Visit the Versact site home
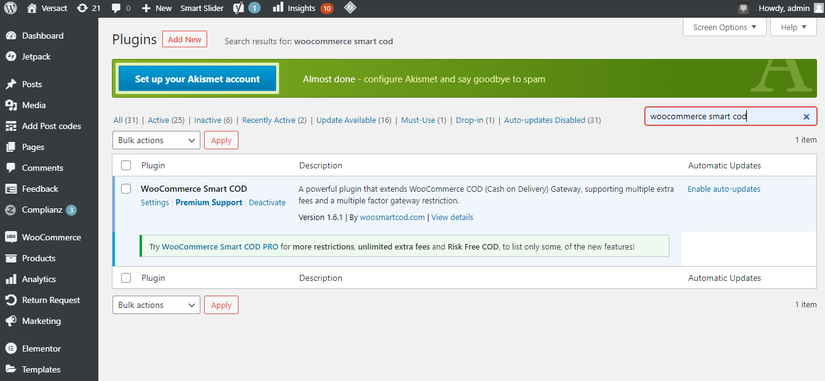825x381 pixels. click(x=46, y=8)
